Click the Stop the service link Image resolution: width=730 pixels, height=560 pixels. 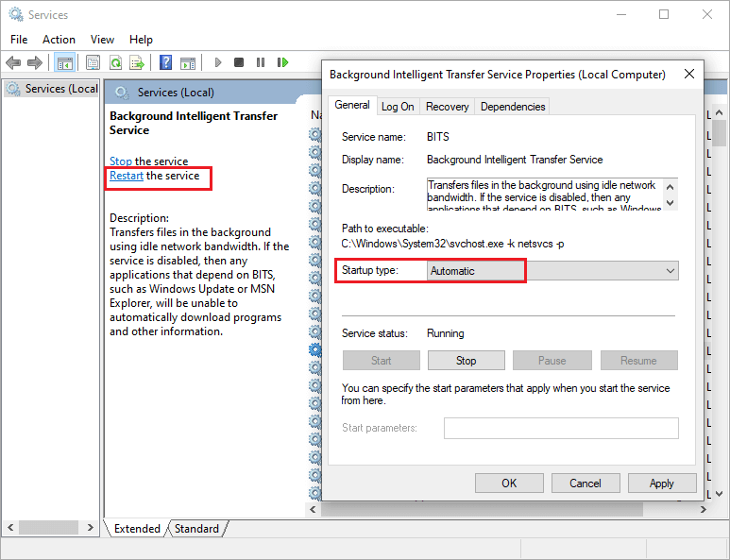(x=121, y=161)
